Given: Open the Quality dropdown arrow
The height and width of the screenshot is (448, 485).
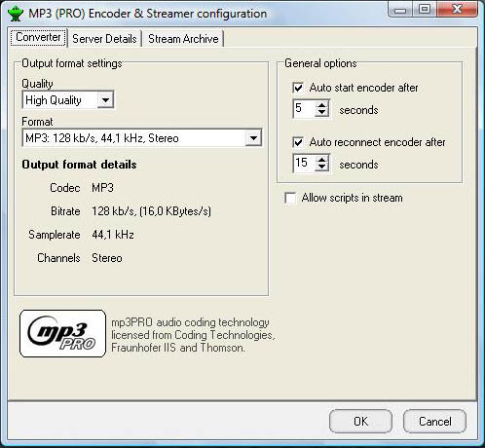Looking at the screenshot, I should [105, 100].
